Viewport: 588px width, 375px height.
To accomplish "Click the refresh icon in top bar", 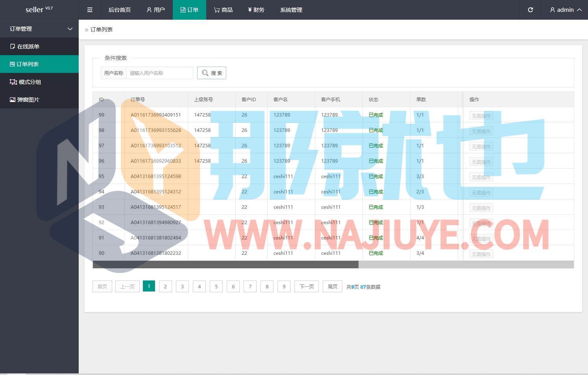I will pos(530,10).
